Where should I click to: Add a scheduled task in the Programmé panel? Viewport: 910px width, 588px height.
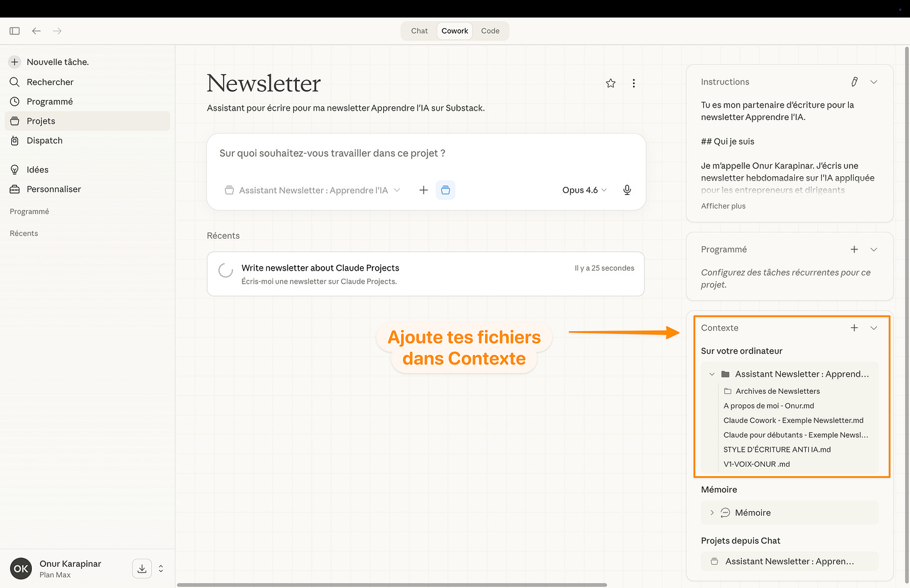tap(854, 249)
